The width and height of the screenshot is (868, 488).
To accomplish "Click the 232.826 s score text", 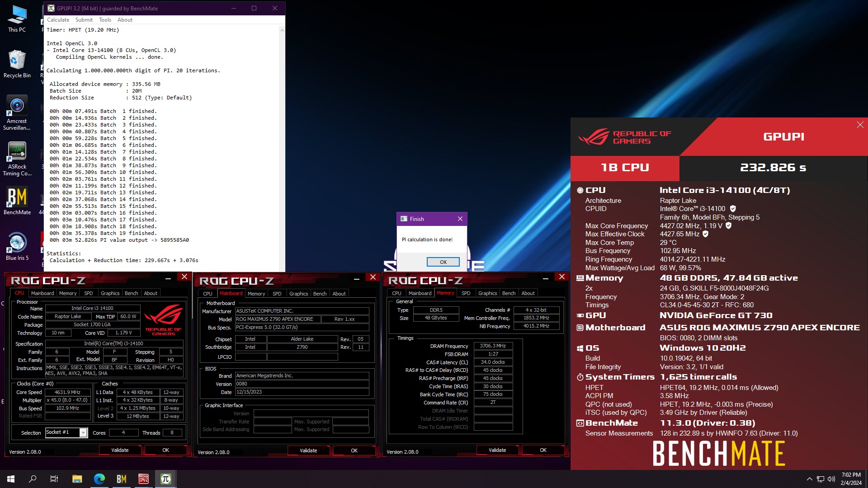I will (773, 168).
